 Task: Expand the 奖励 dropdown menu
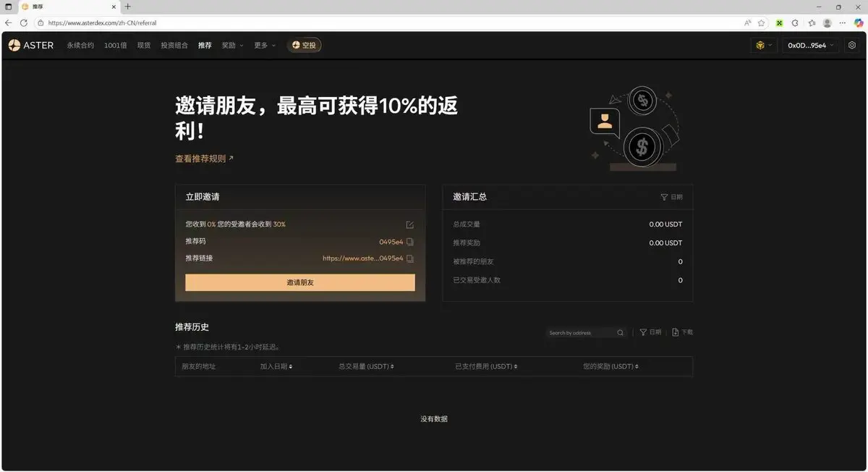pos(232,45)
